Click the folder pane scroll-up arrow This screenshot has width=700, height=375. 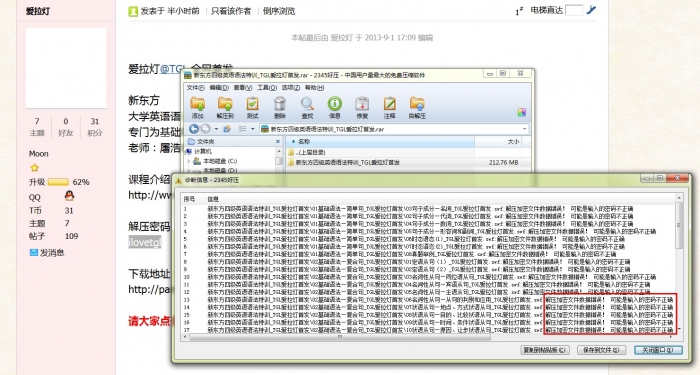coord(279,152)
